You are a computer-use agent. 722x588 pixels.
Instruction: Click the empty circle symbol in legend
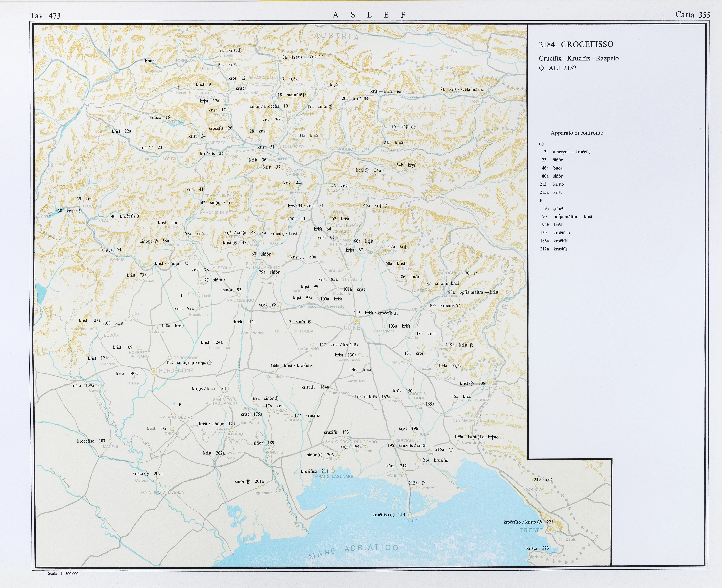[x=541, y=144]
